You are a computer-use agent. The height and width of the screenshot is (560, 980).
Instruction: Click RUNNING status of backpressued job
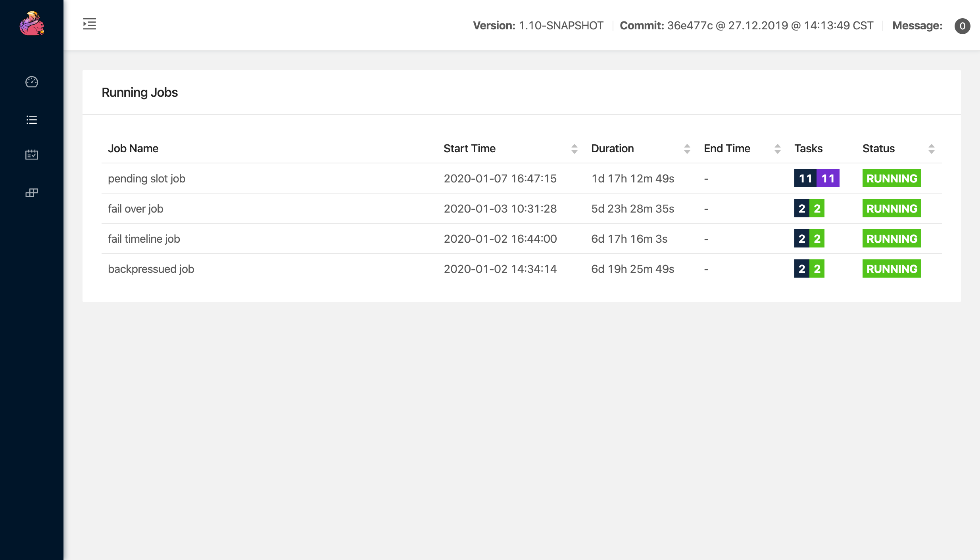892,269
